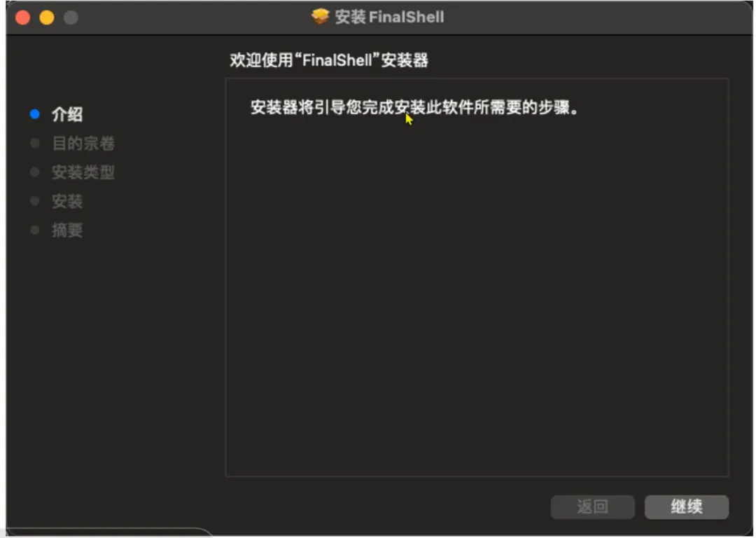Click the 返回 button
Viewport: 756px width, 538px height.
tap(592, 506)
